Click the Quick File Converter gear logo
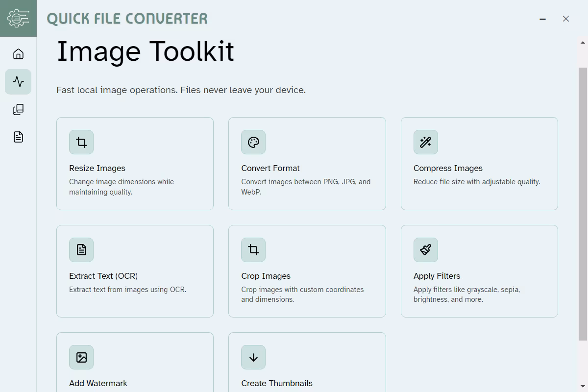The width and height of the screenshot is (588, 392). [x=18, y=18]
